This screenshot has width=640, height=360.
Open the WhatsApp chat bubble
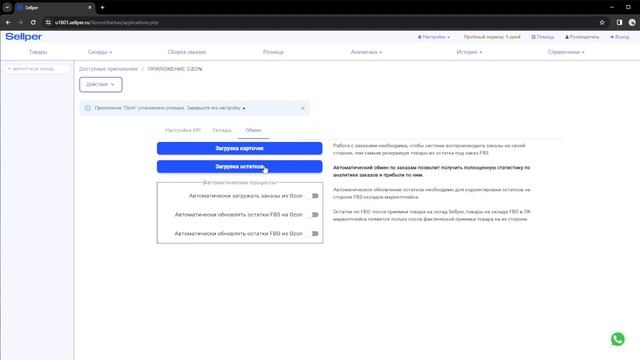click(x=618, y=339)
